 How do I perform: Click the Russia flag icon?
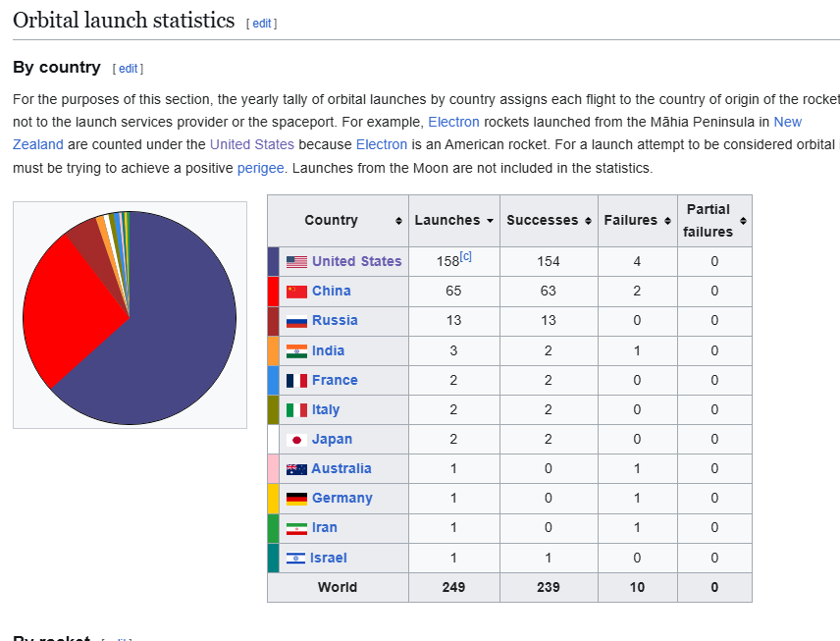[x=296, y=321]
